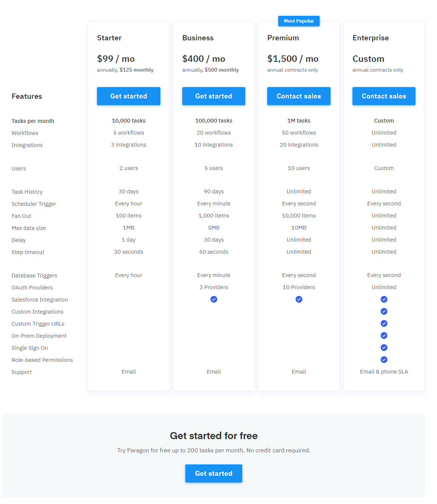Select the Starter plan heading
The height and width of the screenshot is (504, 437).
(x=109, y=38)
